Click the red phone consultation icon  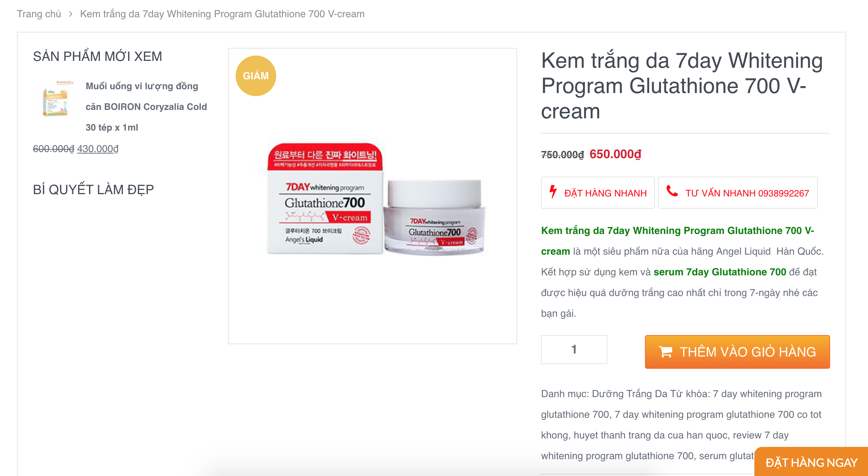coord(672,191)
